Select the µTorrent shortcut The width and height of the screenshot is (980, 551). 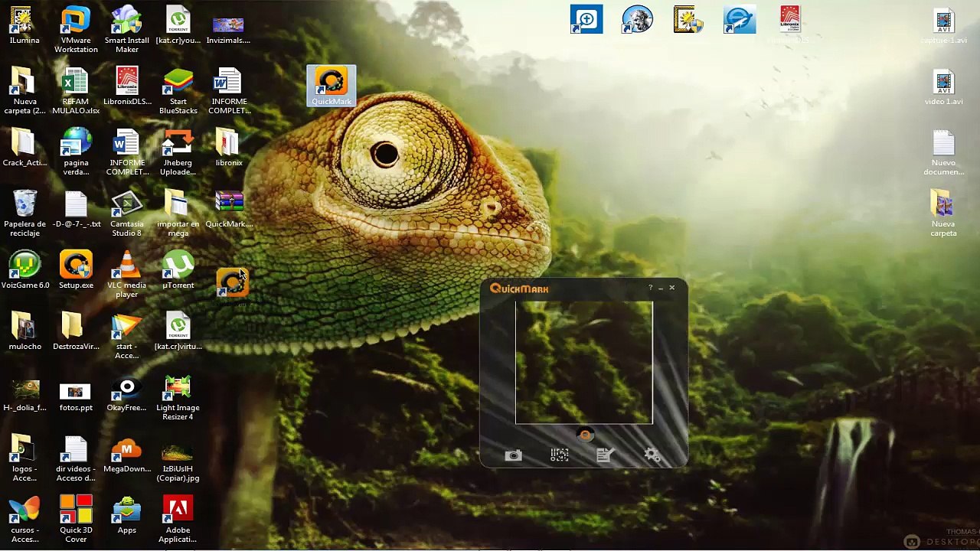point(178,269)
